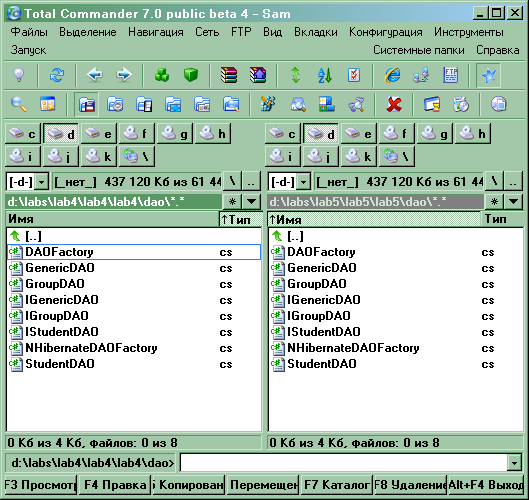Switch right panel to drive h

click(472, 134)
